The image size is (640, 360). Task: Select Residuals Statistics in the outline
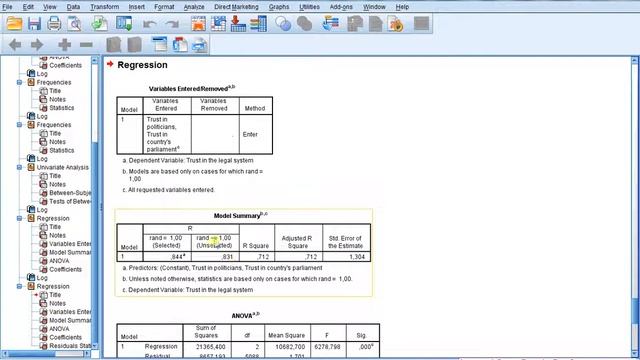click(70, 346)
